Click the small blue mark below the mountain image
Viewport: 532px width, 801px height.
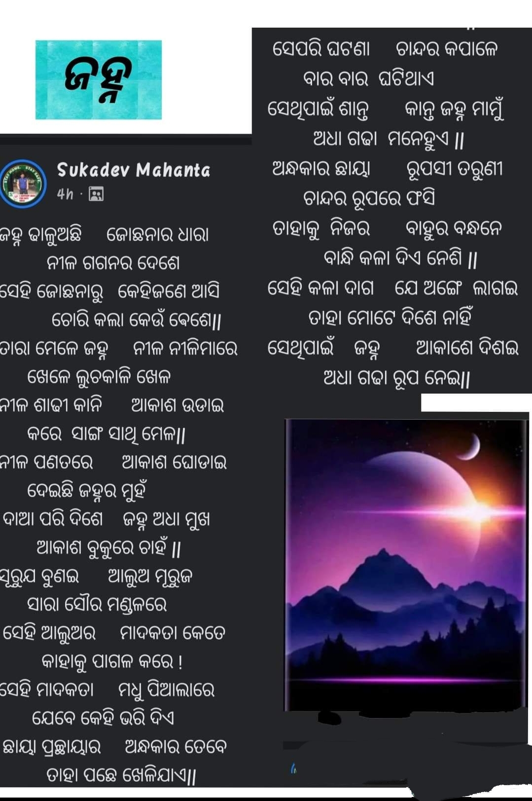293,768
